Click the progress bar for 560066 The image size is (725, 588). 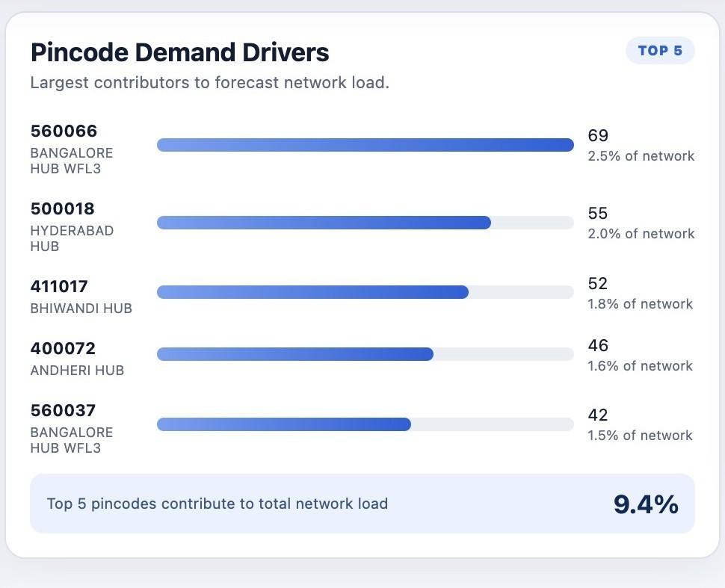(365, 145)
